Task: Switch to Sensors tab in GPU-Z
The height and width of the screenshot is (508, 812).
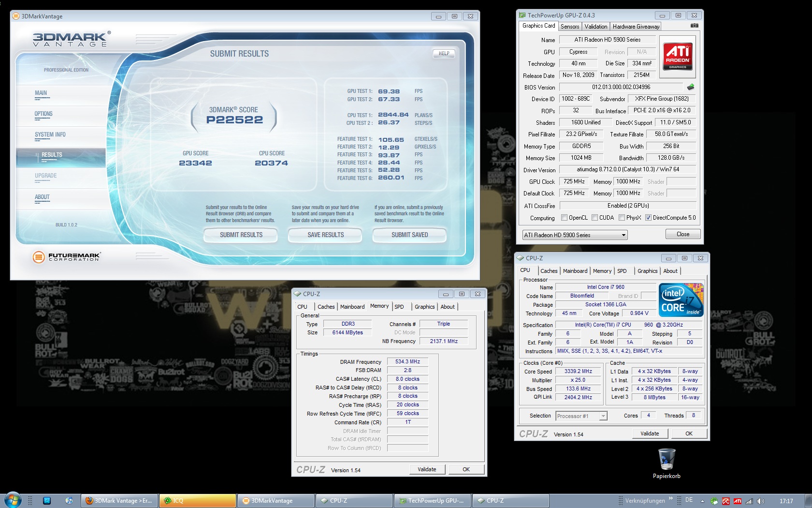Action: pyautogui.click(x=570, y=27)
